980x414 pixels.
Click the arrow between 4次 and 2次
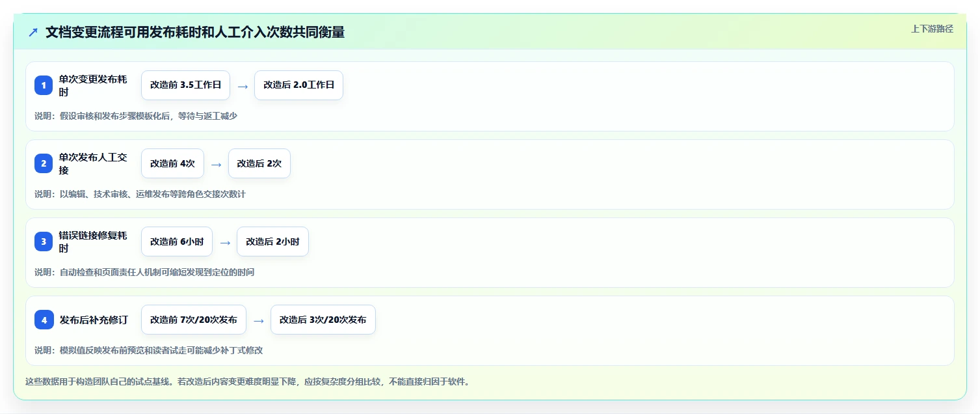tap(217, 164)
